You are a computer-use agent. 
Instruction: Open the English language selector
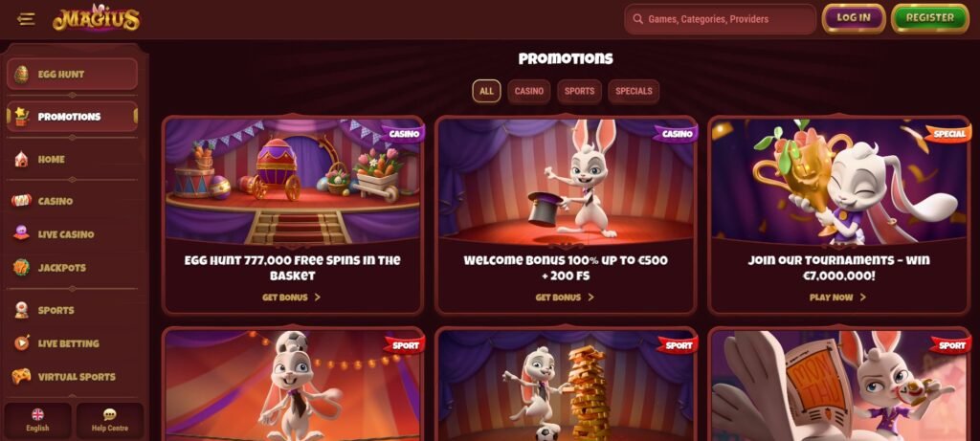point(37,420)
